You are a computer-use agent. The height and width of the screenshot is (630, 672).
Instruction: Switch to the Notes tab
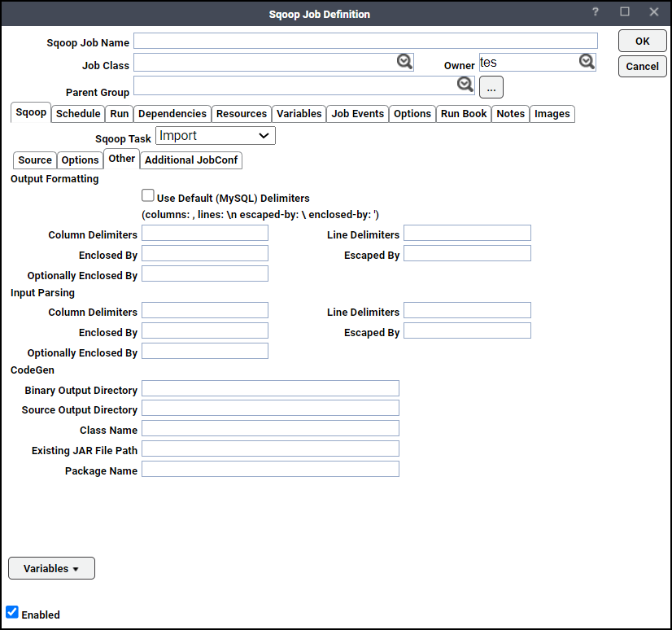click(x=510, y=114)
